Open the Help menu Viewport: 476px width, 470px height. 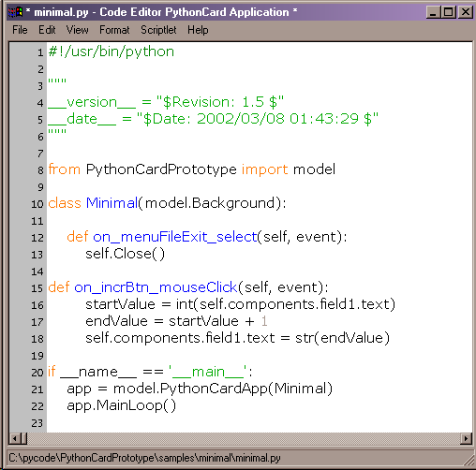pyautogui.click(x=198, y=30)
